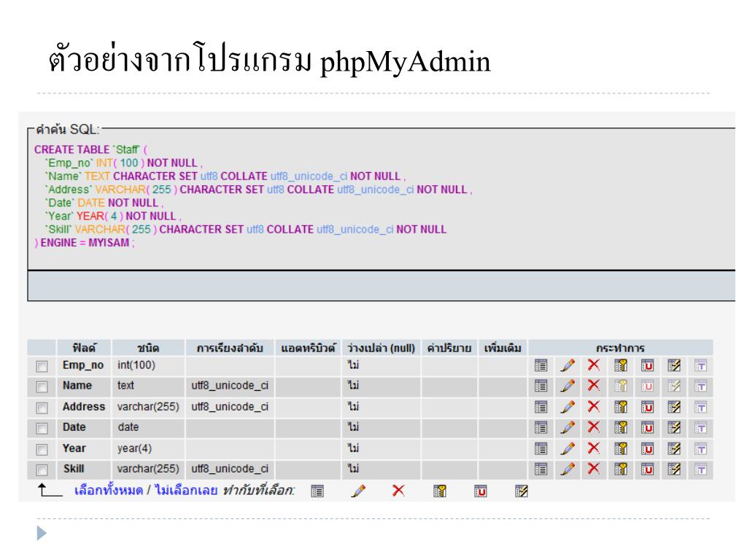Add an index on the Address field
This screenshot has width=747, height=560.
click(674, 407)
